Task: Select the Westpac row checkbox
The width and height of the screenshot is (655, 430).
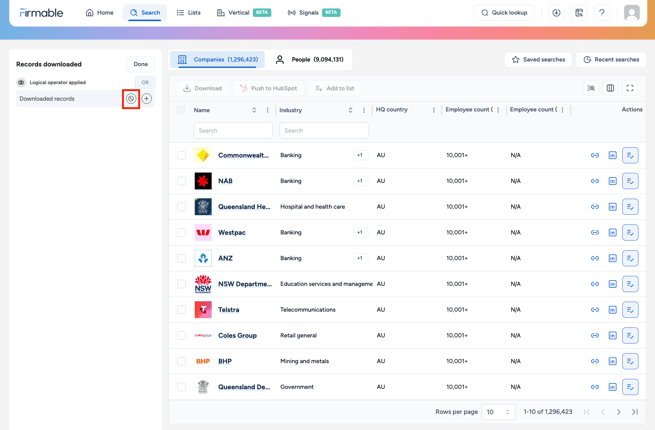Action: (181, 232)
